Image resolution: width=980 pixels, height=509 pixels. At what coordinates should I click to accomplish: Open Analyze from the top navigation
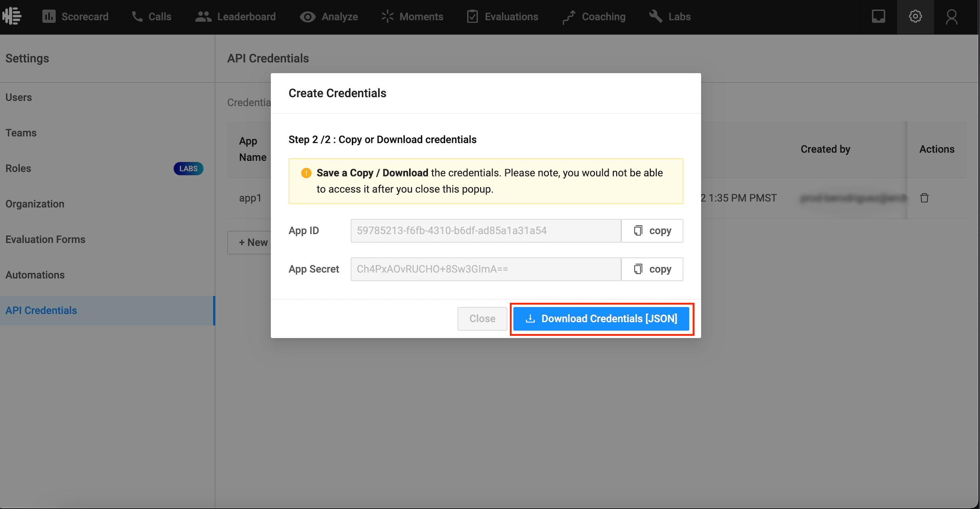point(329,17)
